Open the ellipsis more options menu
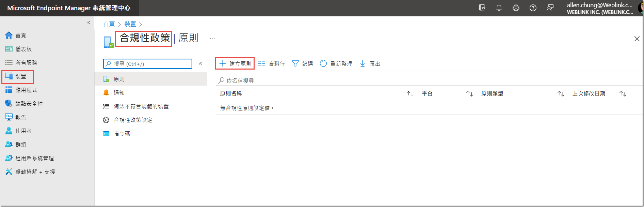644x207 pixels. [212, 39]
